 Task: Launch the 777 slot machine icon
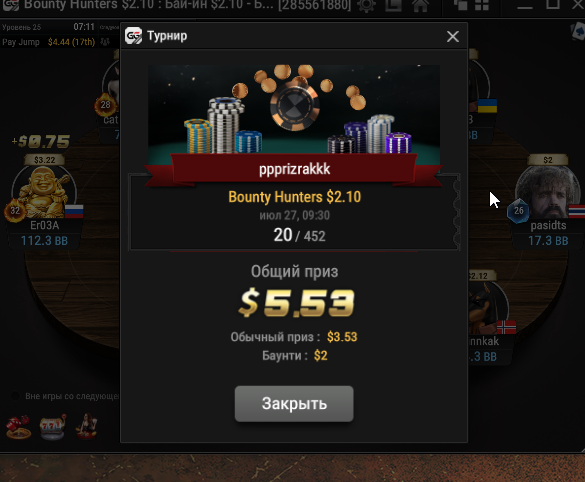(x=53, y=427)
